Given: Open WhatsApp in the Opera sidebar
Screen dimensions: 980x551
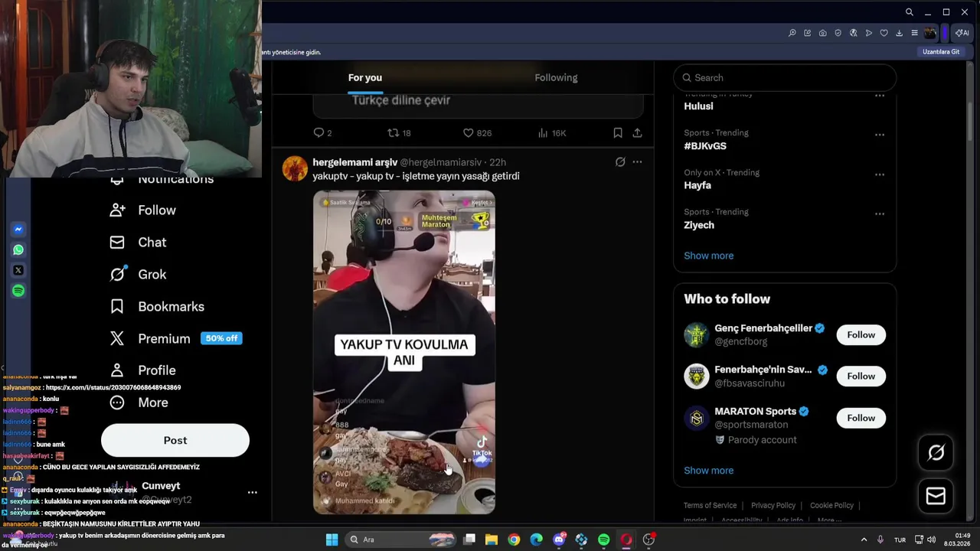Looking at the screenshot, I should (x=18, y=249).
